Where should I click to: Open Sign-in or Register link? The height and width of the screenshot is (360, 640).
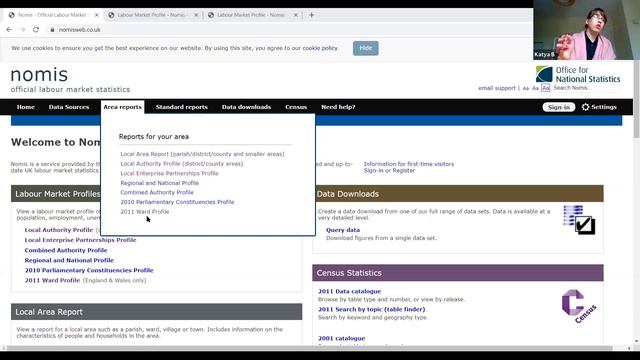(x=389, y=171)
